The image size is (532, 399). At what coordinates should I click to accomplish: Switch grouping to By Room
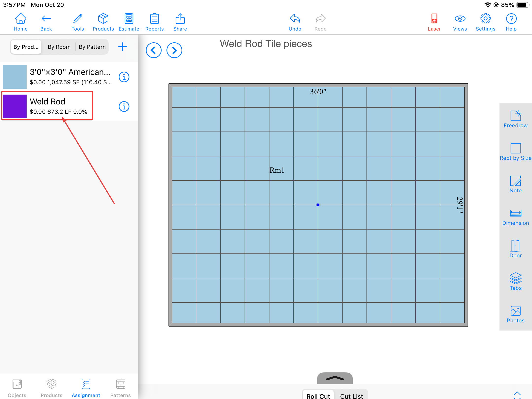coord(59,47)
